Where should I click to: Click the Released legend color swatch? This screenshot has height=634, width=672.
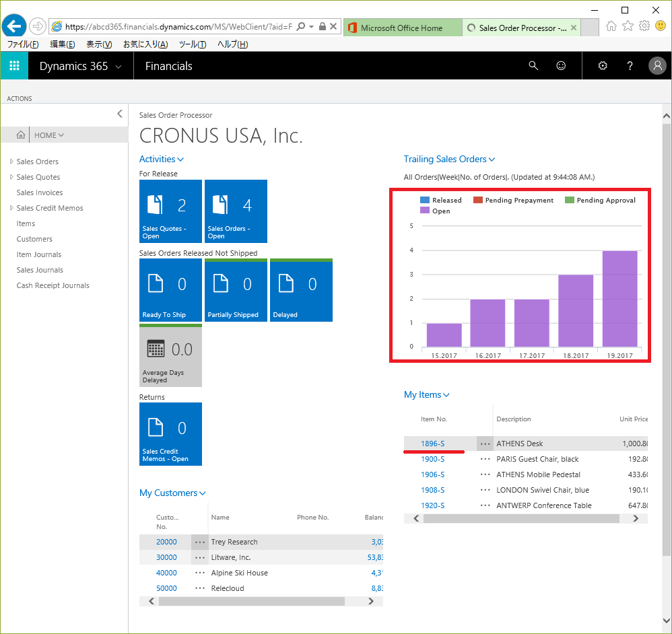(425, 200)
